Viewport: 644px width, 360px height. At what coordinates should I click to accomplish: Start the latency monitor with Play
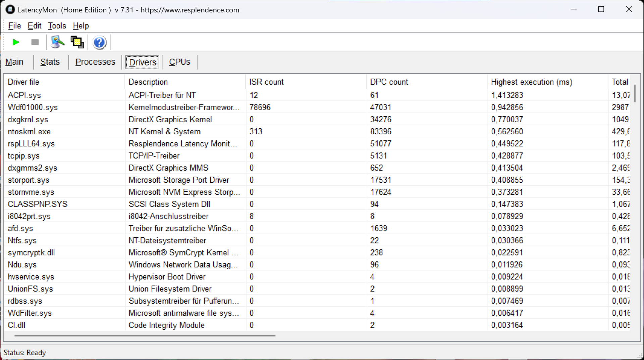[x=16, y=42]
